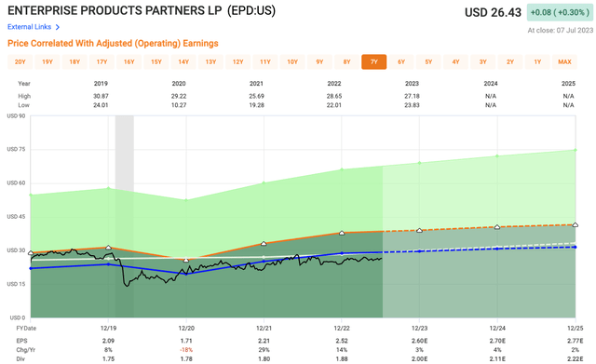Image resolution: width=596 pixels, height=364 pixels.
Task: Switch chart to 2Y range
Action: 510,62
